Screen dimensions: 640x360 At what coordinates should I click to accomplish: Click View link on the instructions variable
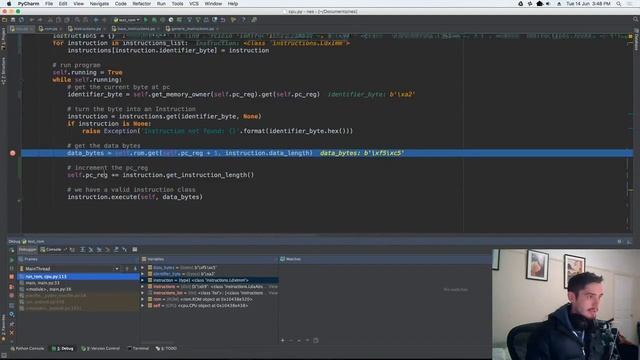(x=273, y=287)
